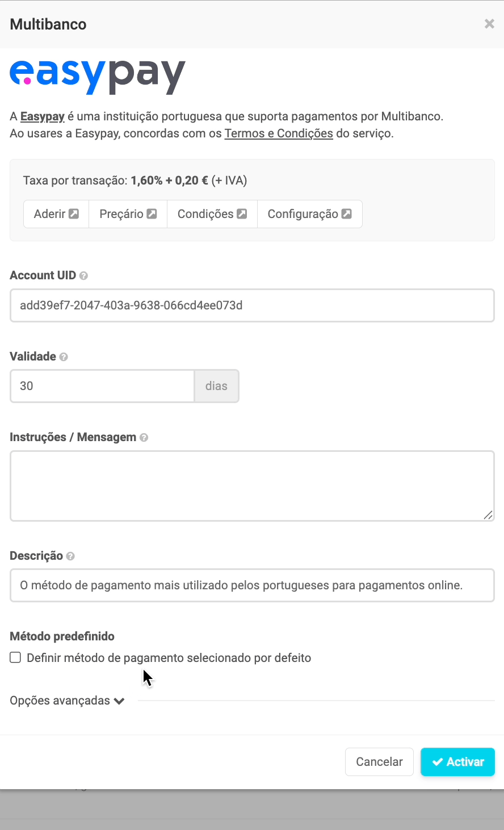Screen dimensions: 504x830
Task: Open the Condições link button
Action: pyautogui.click(x=212, y=214)
